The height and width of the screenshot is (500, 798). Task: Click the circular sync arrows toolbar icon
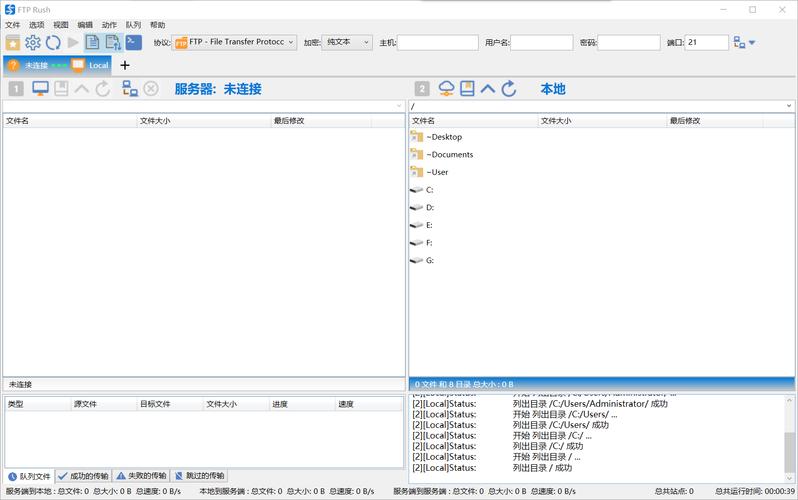[53, 43]
